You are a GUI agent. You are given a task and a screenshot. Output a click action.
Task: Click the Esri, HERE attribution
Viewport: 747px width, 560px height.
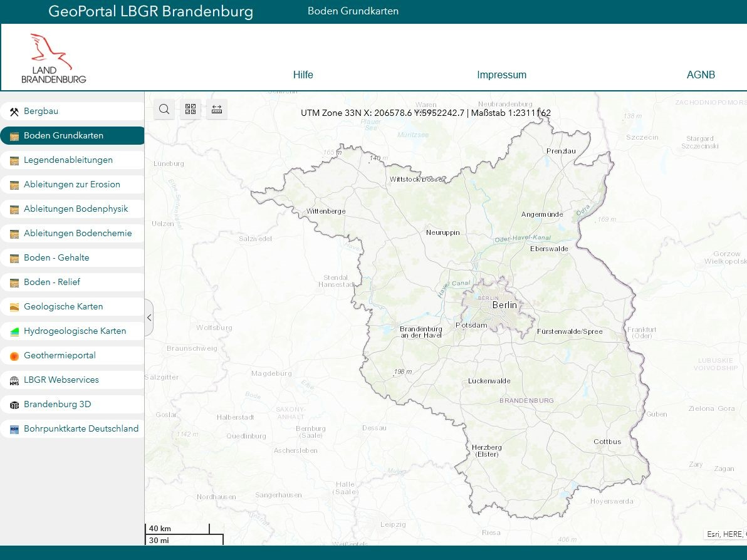[x=725, y=534]
